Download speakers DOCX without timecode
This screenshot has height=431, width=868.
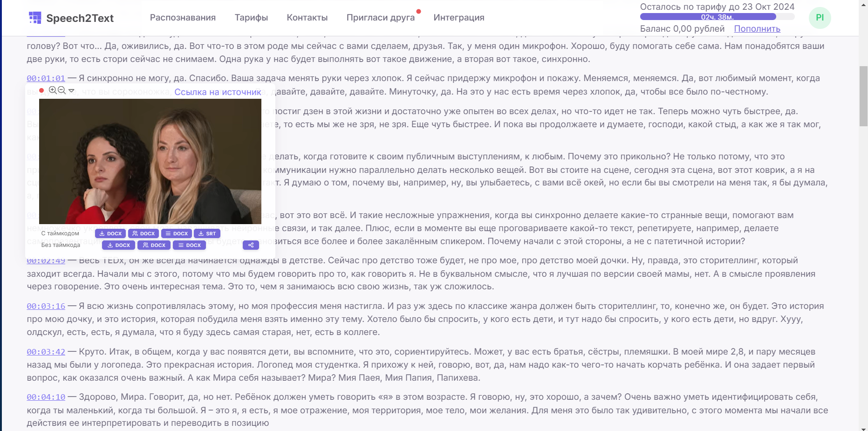pos(154,245)
